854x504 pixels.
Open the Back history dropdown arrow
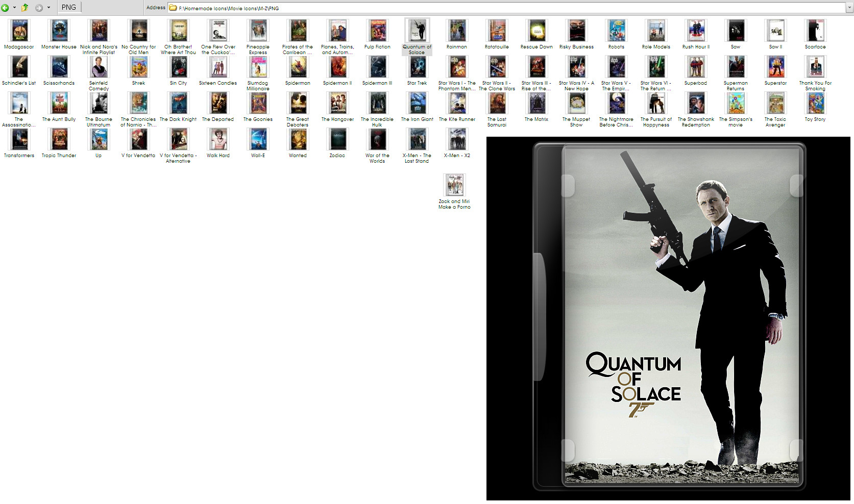point(14,8)
